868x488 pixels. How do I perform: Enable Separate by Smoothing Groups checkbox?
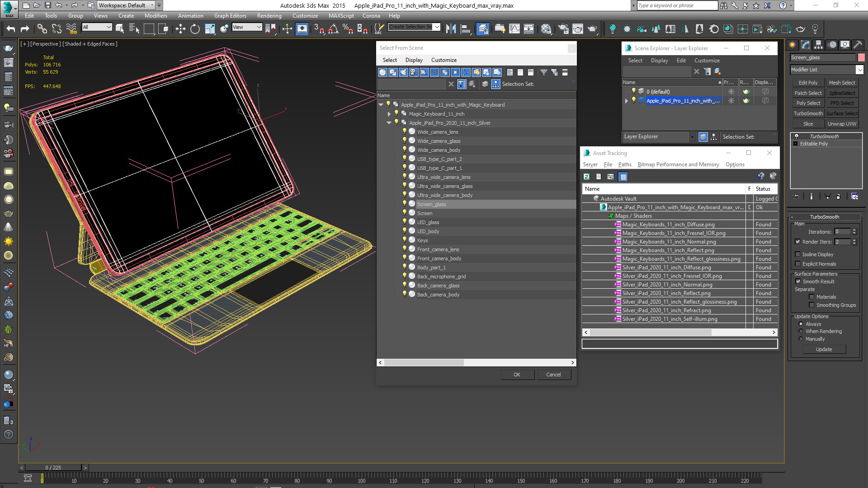point(812,305)
